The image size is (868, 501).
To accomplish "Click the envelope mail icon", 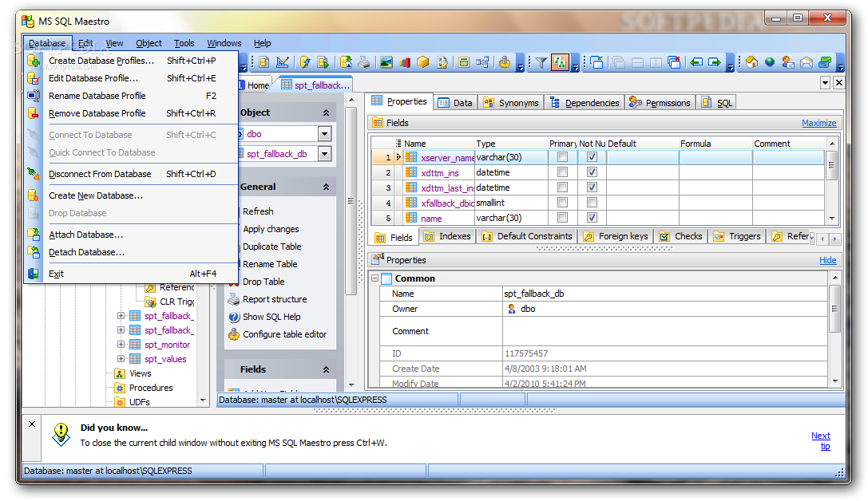I will tap(807, 62).
